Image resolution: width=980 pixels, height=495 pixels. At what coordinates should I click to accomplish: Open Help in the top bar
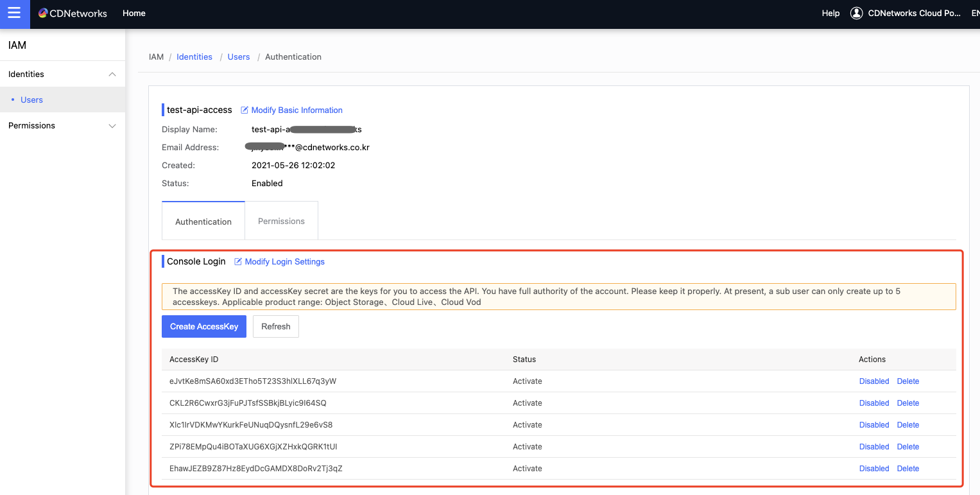click(x=830, y=13)
